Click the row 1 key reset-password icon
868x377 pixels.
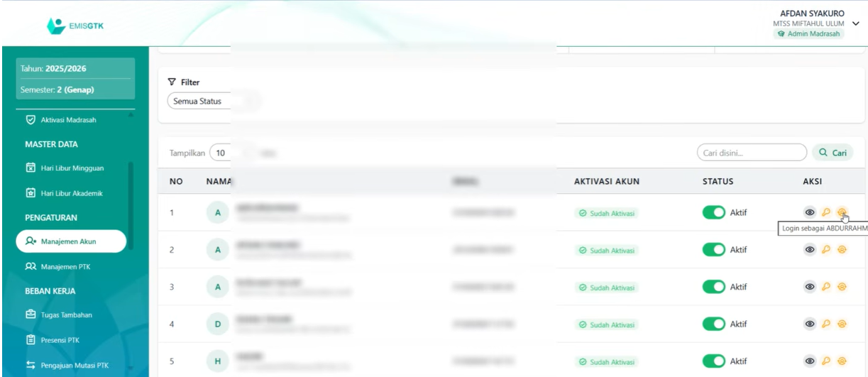pos(825,212)
